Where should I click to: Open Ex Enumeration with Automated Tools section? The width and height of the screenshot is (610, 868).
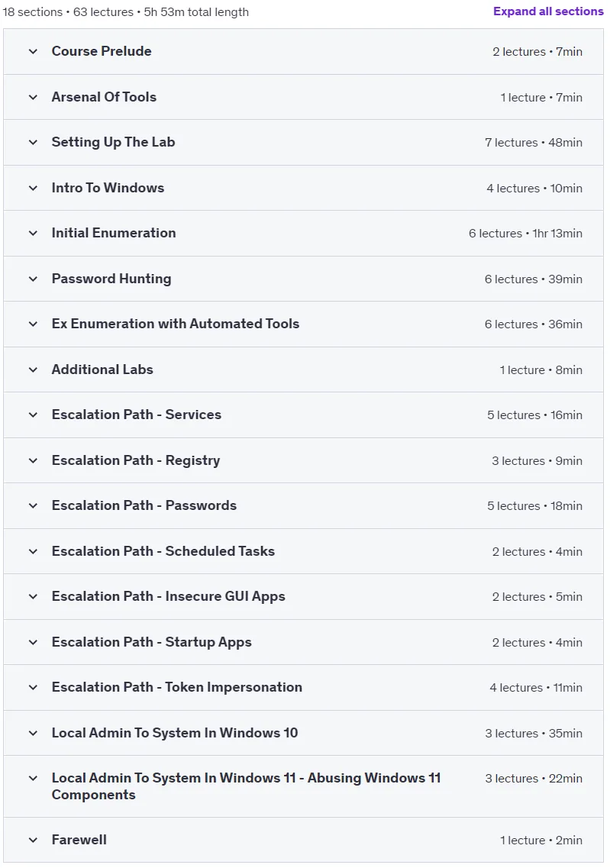pos(176,324)
